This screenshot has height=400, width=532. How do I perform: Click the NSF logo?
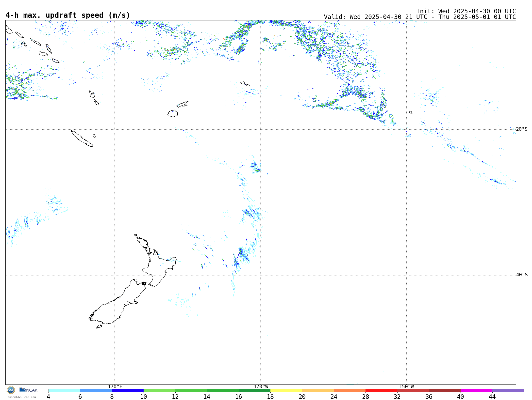[11, 390]
